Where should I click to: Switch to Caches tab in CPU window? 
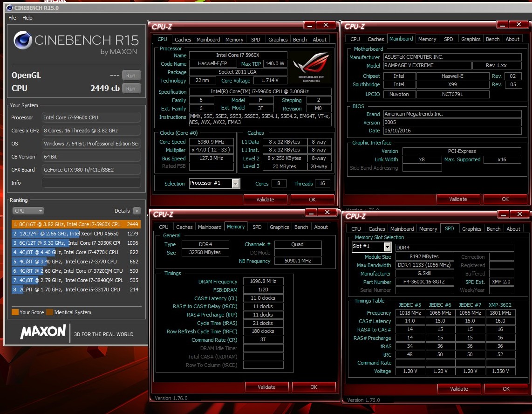pyautogui.click(x=183, y=40)
